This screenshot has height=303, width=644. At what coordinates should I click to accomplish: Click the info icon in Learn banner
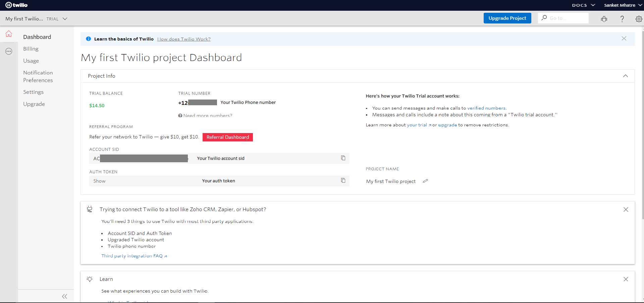click(89, 39)
